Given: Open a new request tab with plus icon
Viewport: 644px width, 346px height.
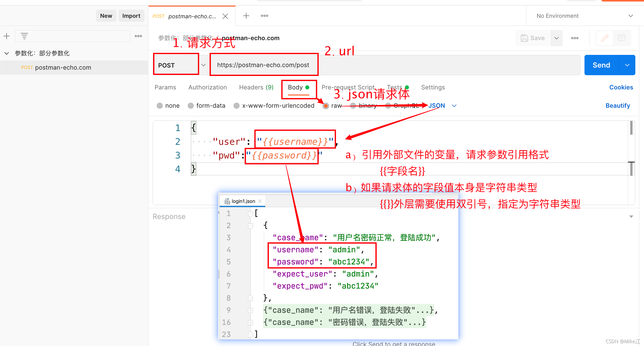Looking at the screenshot, I should [246, 16].
